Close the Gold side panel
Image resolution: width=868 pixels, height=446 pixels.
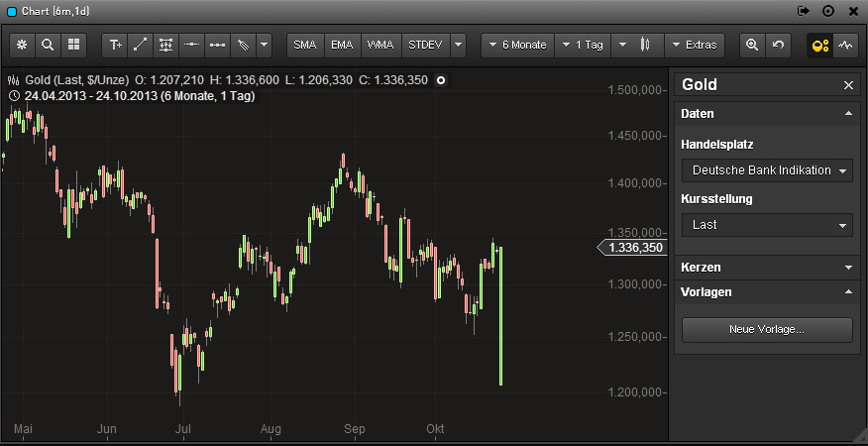[x=848, y=85]
